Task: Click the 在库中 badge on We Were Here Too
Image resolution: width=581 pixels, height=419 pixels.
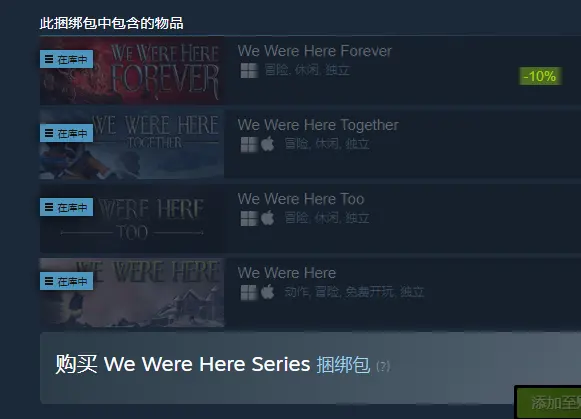Action: click(66, 207)
